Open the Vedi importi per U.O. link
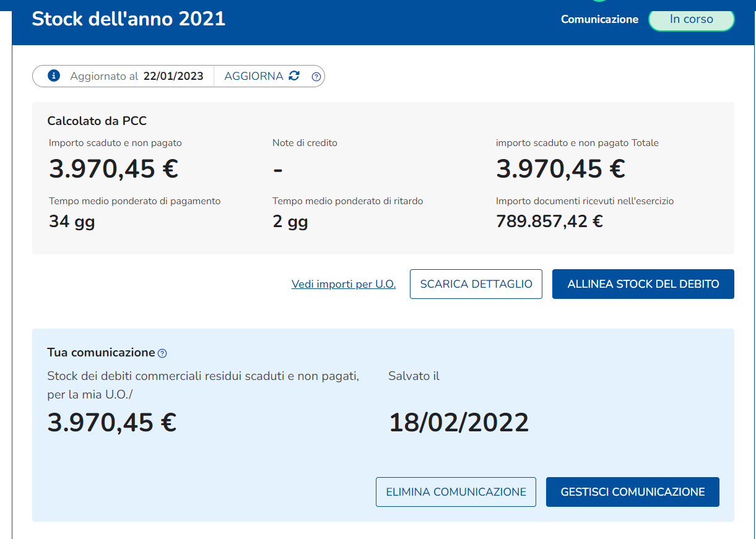Viewport: 756px width, 539px height. pos(343,284)
